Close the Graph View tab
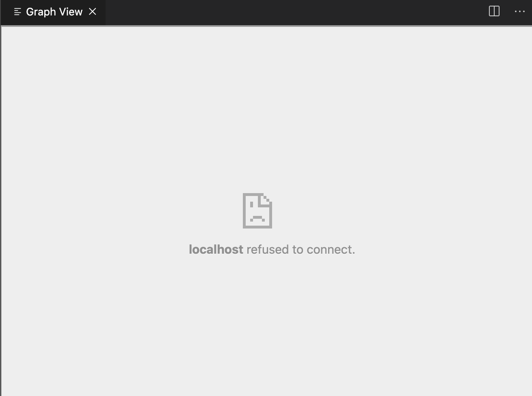Image resolution: width=532 pixels, height=396 pixels. click(x=93, y=11)
